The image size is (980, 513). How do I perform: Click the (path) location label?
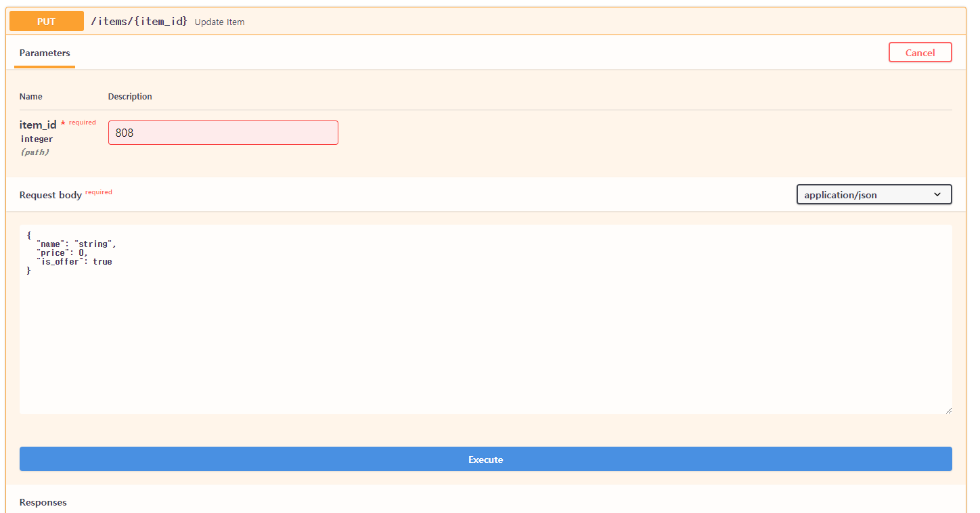(35, 152)
